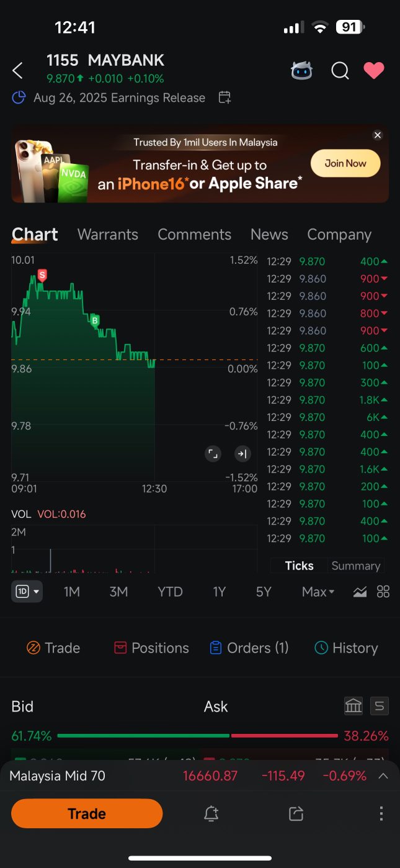The image size is (400, 868).
Task: Tap the tick row with 1.8K volume
Action: (x=327, y=400)
